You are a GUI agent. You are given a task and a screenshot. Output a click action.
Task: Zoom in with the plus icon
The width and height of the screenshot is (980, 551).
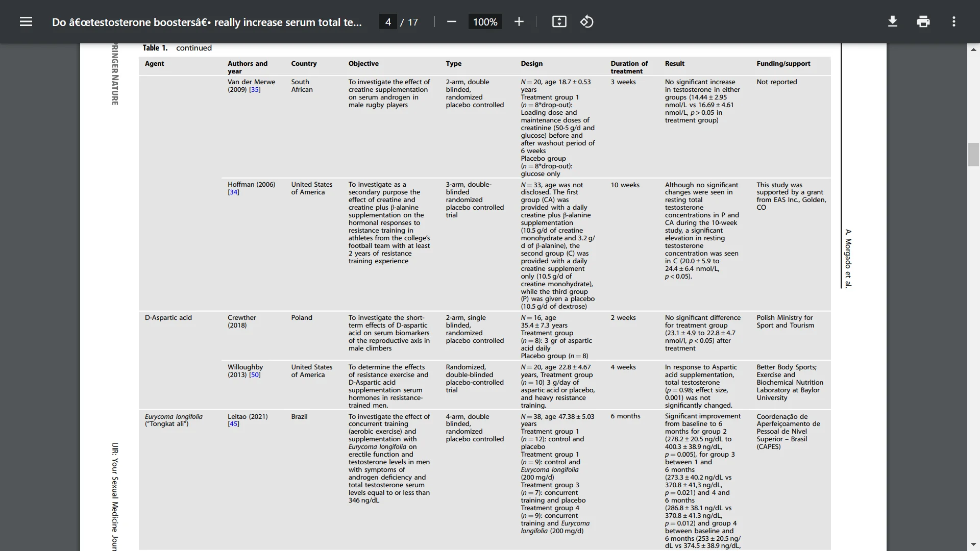click(519, 21)
